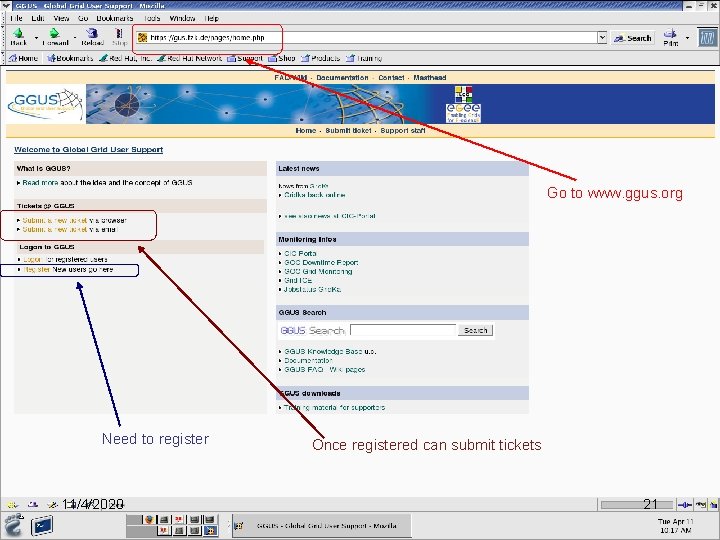
Task: Click the EGEE logo in the banner
Action: pos(463,113)
